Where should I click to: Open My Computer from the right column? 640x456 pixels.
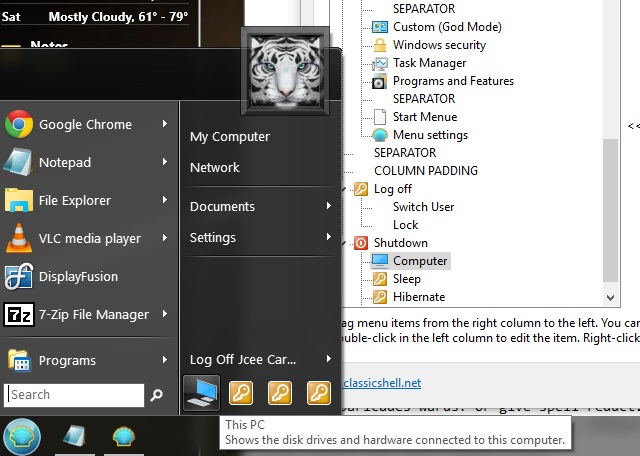(230, 137)
